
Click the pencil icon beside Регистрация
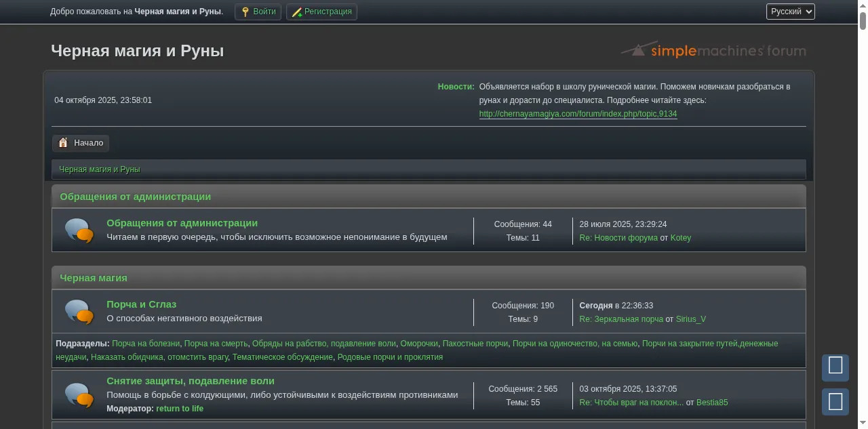297,12
